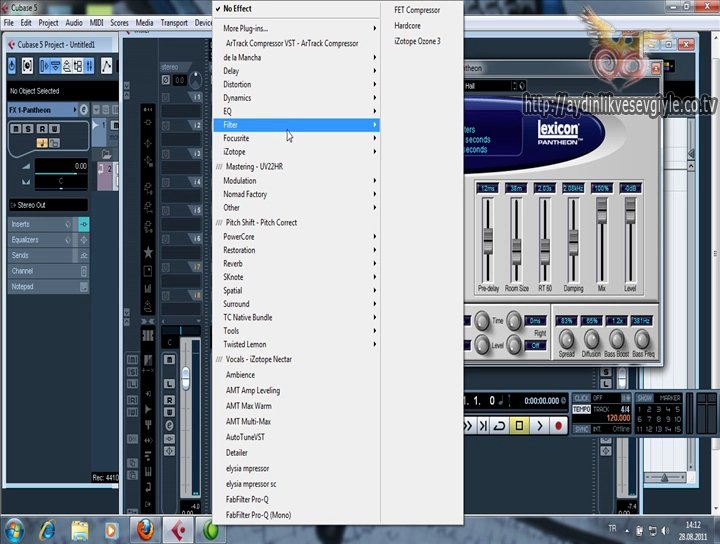The height and width of the screenshot is (544, 720).
Task: Expand the Modulation plug-in submenu
Action: 297,180
